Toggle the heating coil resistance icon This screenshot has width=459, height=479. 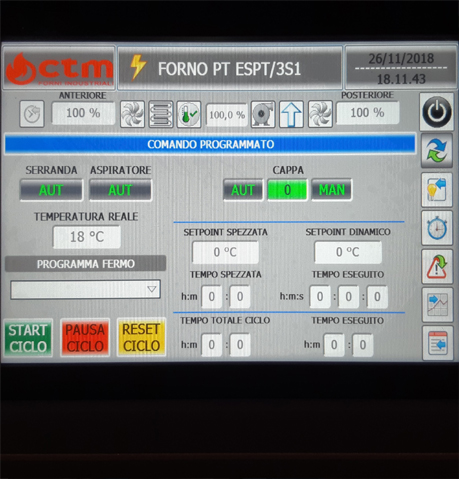[161, 114]
